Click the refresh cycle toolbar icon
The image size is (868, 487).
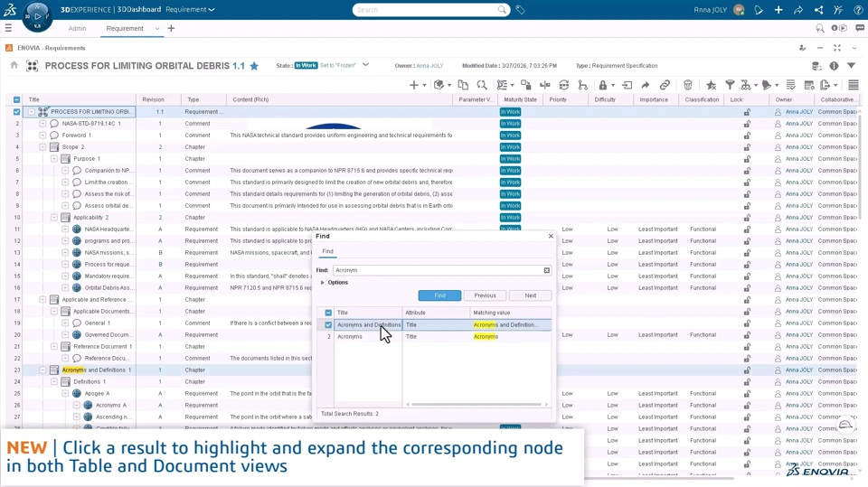(563, 85)
